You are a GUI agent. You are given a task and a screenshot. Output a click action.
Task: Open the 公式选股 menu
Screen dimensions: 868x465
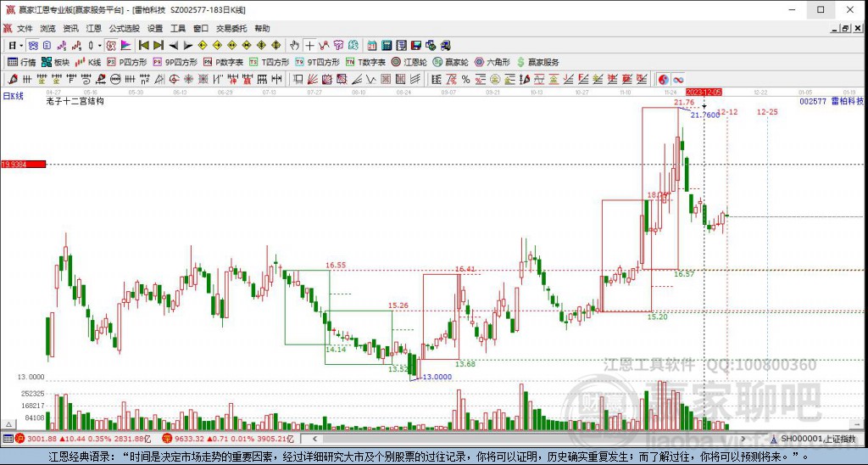[125, 28]
